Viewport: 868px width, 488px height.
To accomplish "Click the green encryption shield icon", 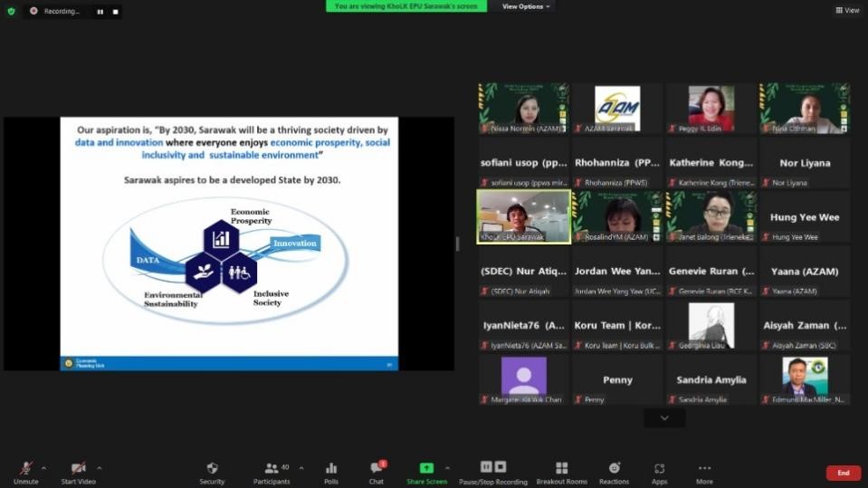I will click(11, 11).
